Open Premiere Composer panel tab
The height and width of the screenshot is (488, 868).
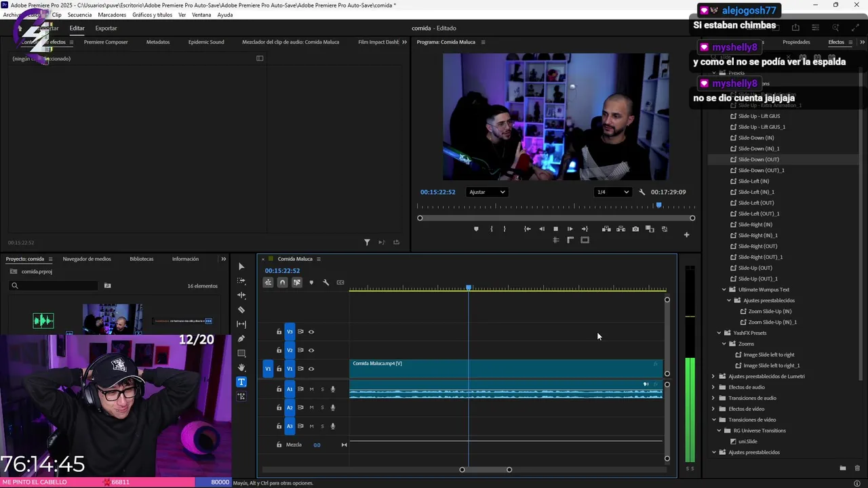tap(106, 42)
